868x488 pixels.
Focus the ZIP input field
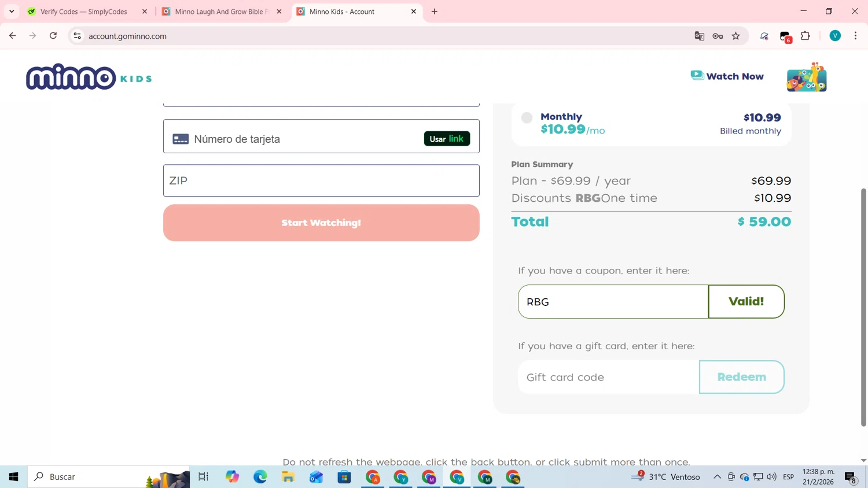(321, 180)
